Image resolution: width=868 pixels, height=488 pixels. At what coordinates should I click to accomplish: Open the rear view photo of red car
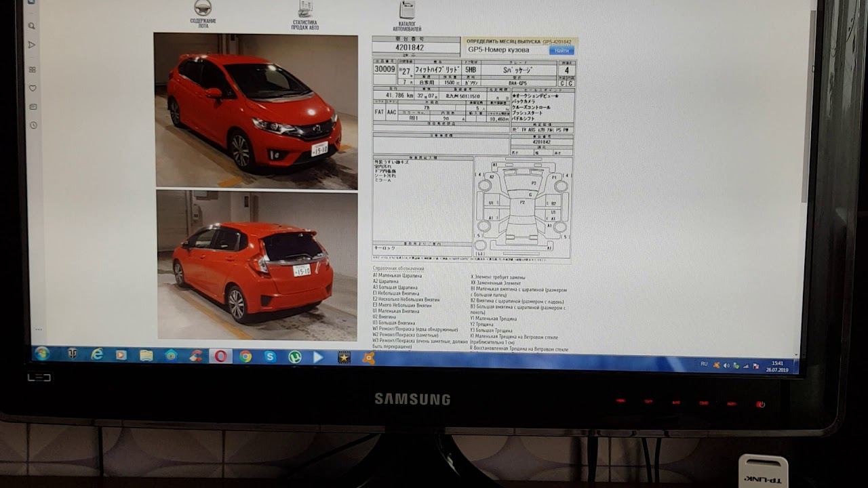click(x=257, y=265)
